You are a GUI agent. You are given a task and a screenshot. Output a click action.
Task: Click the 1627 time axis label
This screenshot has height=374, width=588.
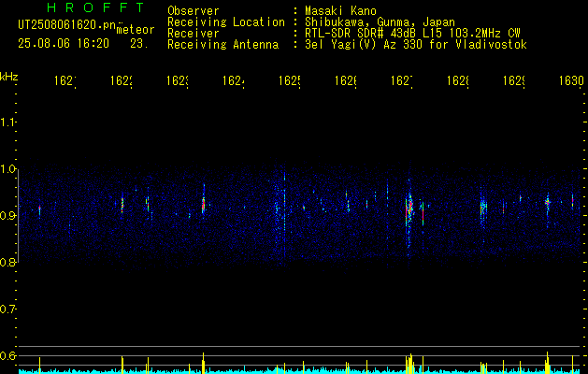click(402, 81)
